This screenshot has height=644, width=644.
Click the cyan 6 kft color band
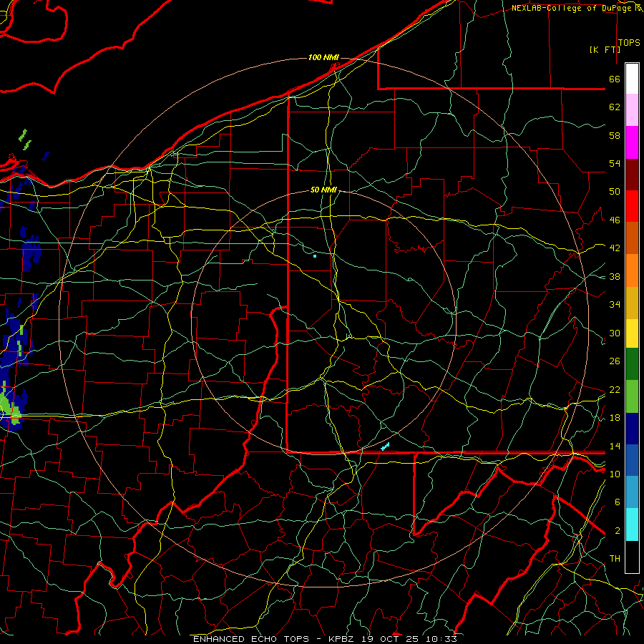[x=632, y=525]
